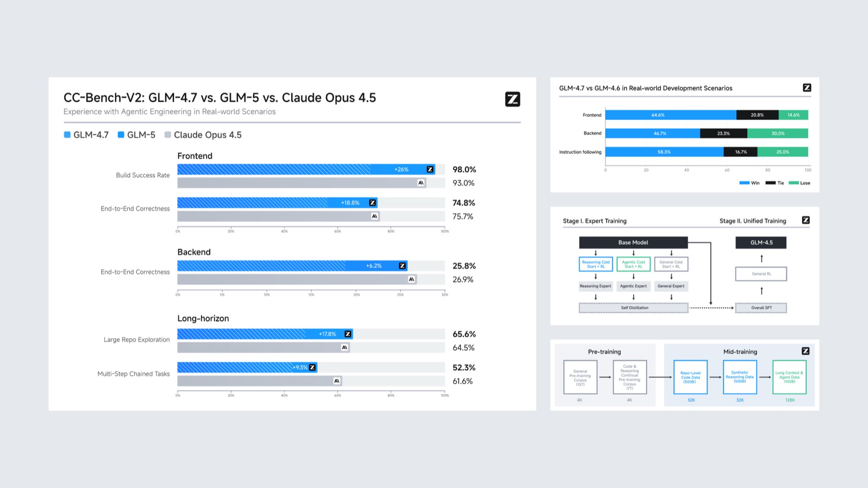Click the green Lose legend marker

click(794, 183)
